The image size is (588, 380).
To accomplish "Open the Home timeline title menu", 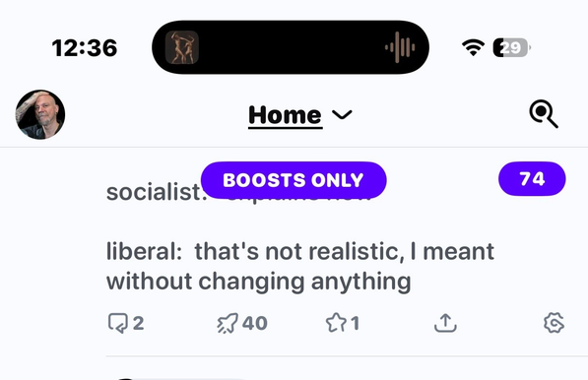I will [285, 115].
